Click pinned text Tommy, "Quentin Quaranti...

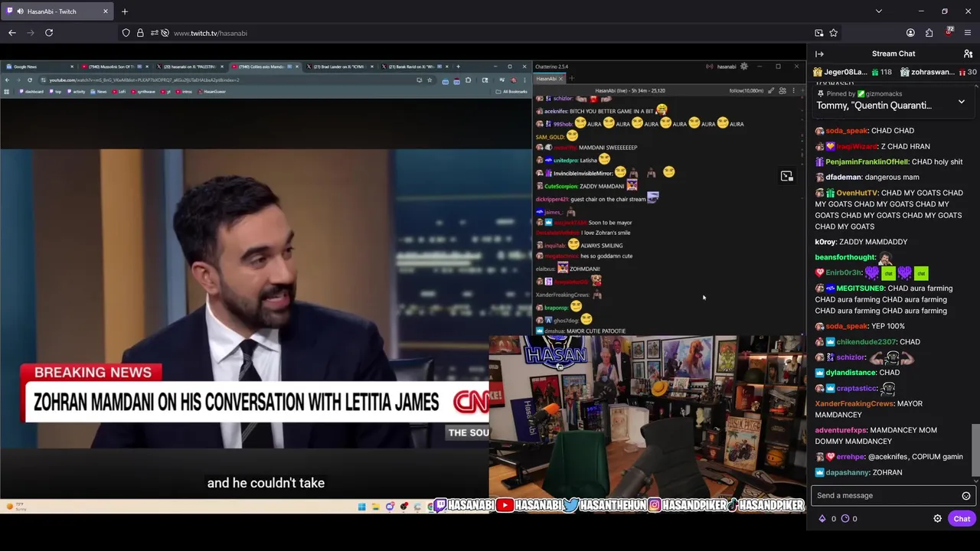click(874, 106)
